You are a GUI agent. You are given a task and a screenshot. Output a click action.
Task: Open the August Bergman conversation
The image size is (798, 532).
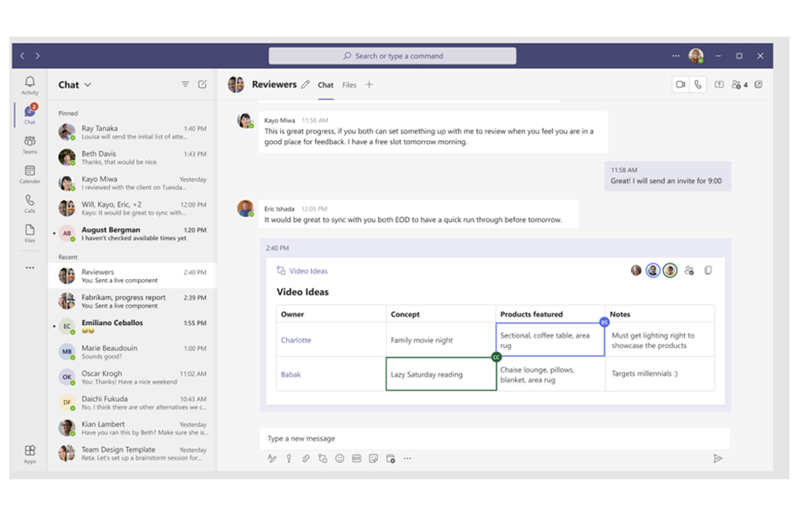pyautogui.click(x=131, y=234)
